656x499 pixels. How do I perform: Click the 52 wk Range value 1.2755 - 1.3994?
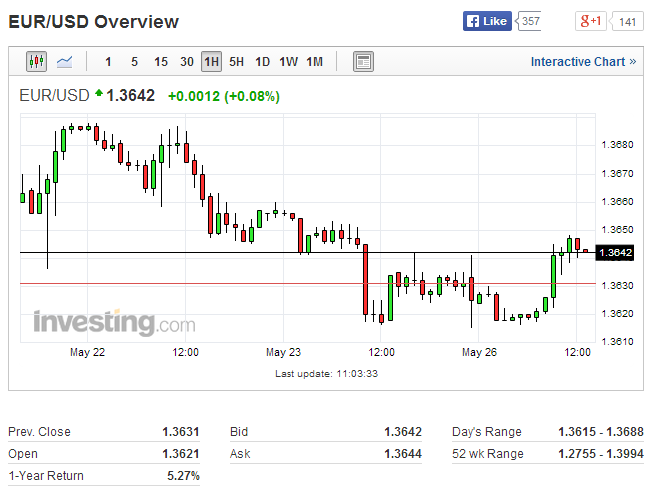(601, 454)
